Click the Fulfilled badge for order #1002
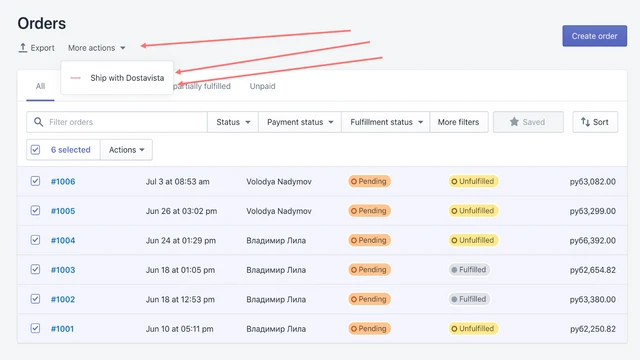The height and width of the screenshot is (360, 640). 469,299
